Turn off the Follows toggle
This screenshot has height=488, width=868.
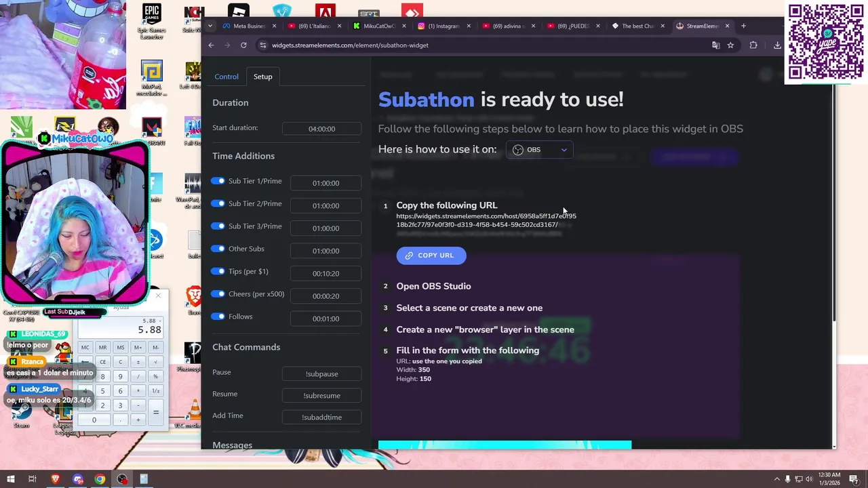[x=218, y=317]
